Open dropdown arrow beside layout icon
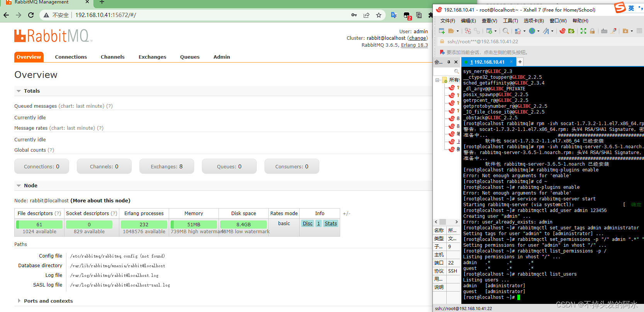 click(524, 31)
